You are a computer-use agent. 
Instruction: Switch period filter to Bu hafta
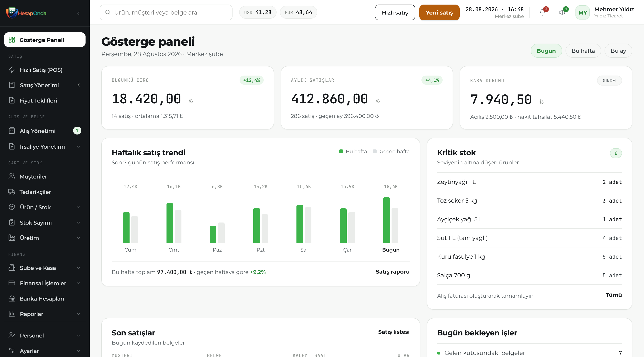point(583,51)
